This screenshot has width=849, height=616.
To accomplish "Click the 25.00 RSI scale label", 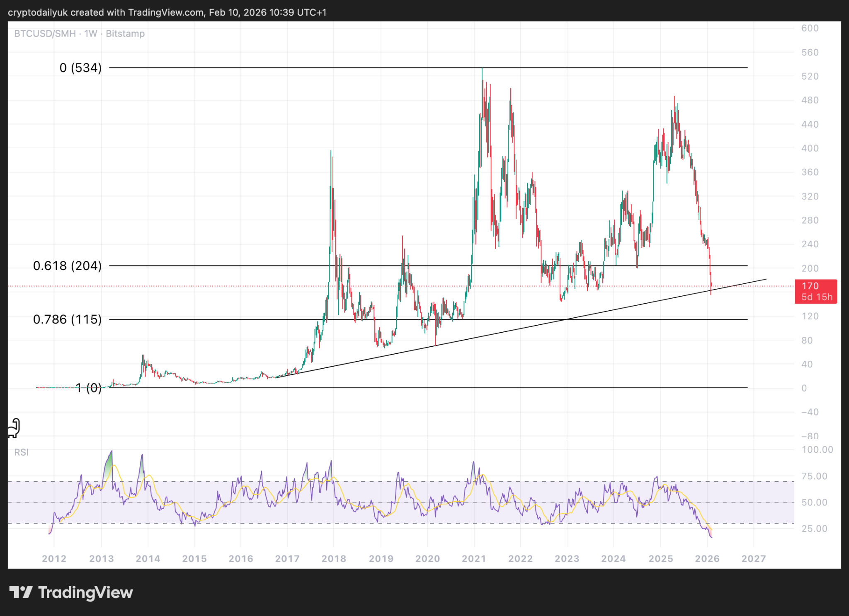I will tap(815, 529).
